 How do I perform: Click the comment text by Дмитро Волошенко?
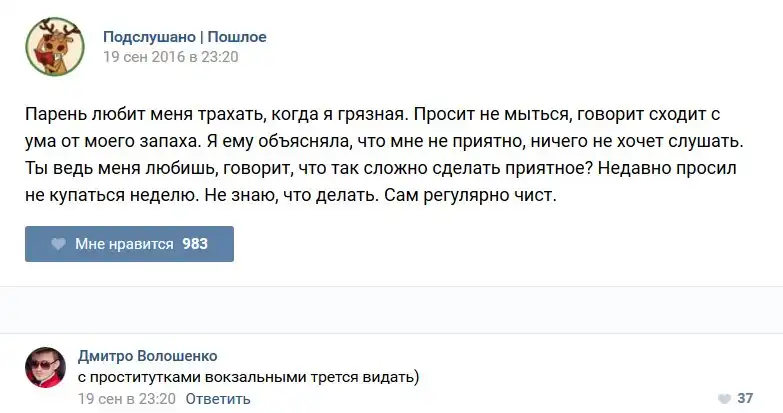pos(249,378)
